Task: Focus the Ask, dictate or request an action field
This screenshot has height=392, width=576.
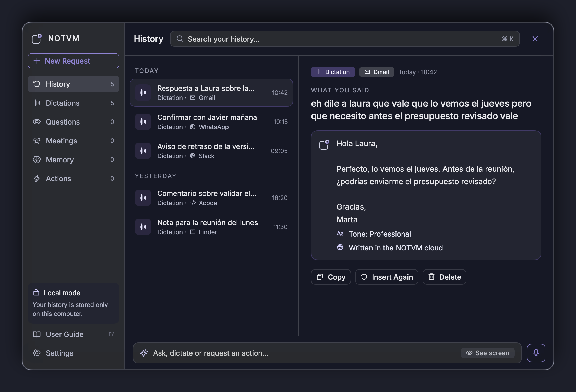Action: pos(327,353)
